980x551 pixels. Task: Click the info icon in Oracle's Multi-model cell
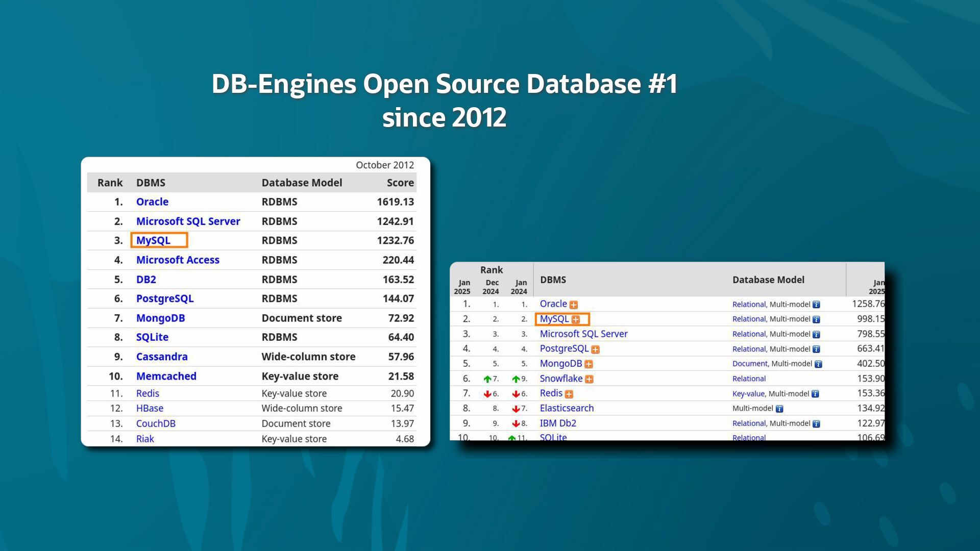816,305
